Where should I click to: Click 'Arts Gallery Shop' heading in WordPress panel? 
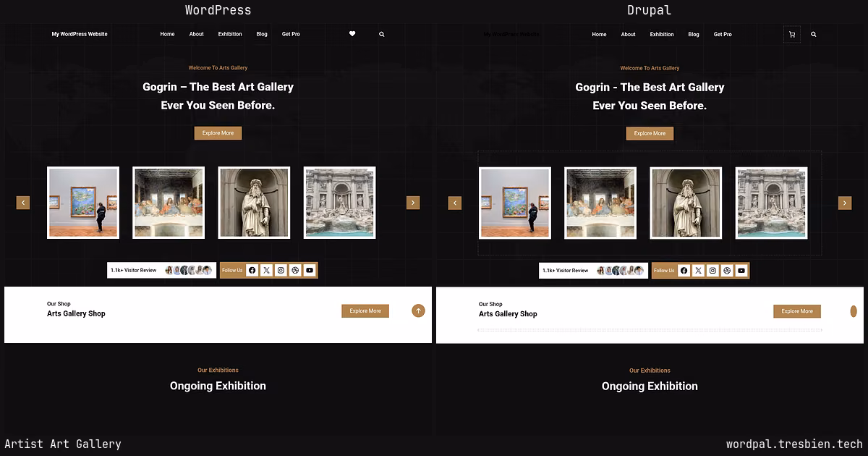tap(76, 313)
